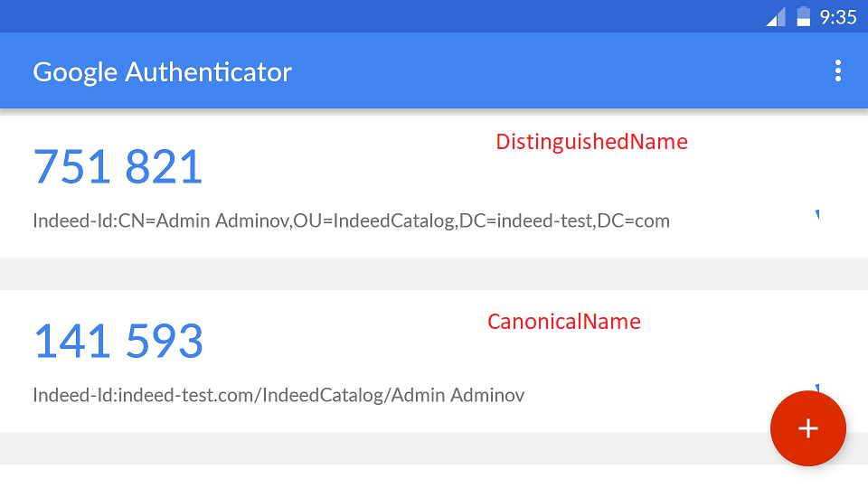
Task: Click the countdown timer indicator for code 751 821
Action: tap(817, 214)
